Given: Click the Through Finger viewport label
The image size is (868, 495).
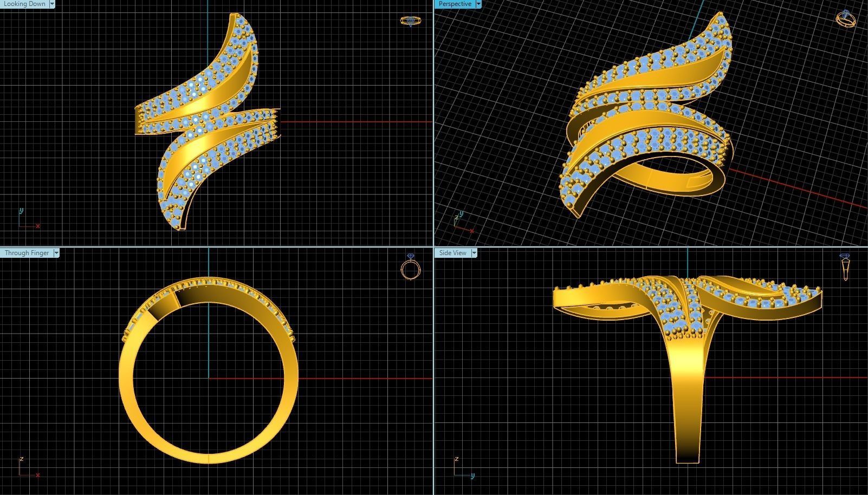Looking at the screenshot, I should [x=27, y=253].
